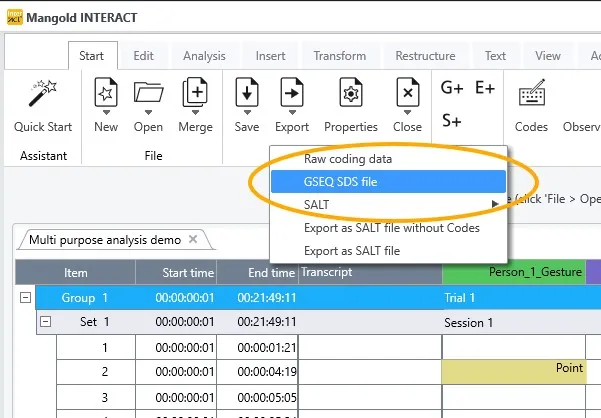Open the Text ribbon tab
The image size is (601, 418).
click(x=495, y=56)
